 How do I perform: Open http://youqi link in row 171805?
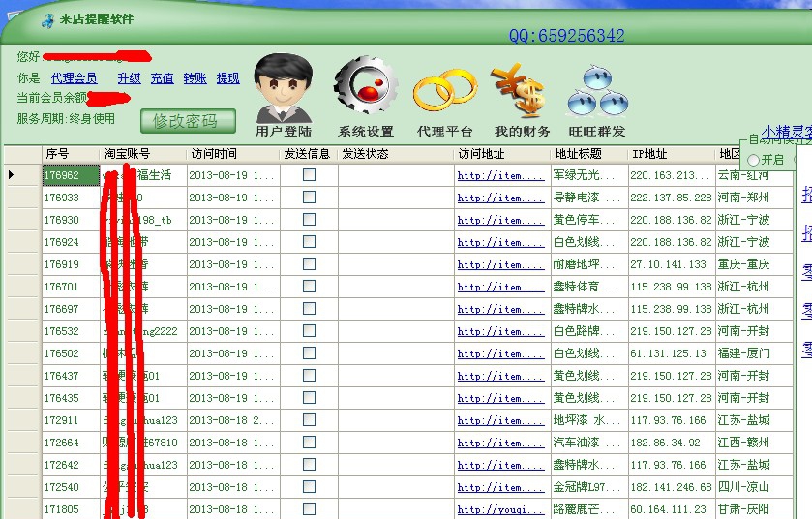[x=500, y=509]
